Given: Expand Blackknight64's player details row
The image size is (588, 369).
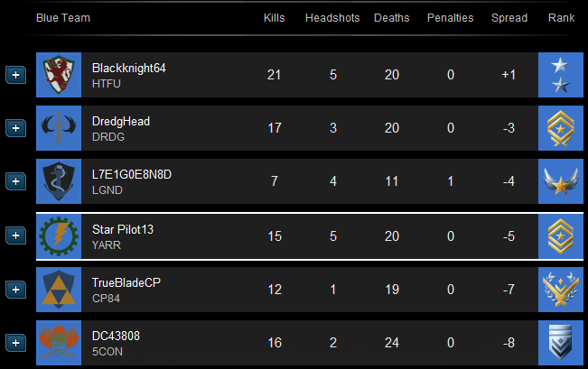Looking at the screenshot, I should [15, 75].
